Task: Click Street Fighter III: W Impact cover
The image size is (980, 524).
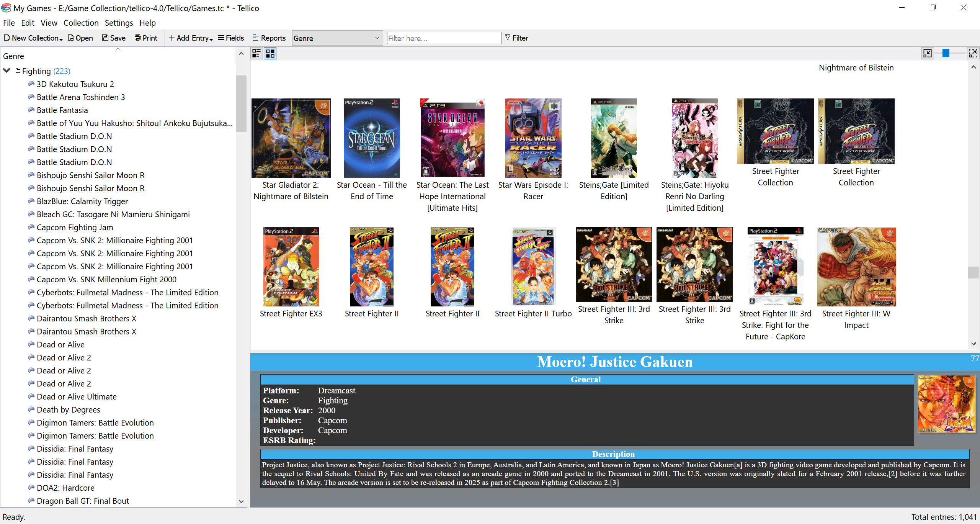Action: coord(856,267)
